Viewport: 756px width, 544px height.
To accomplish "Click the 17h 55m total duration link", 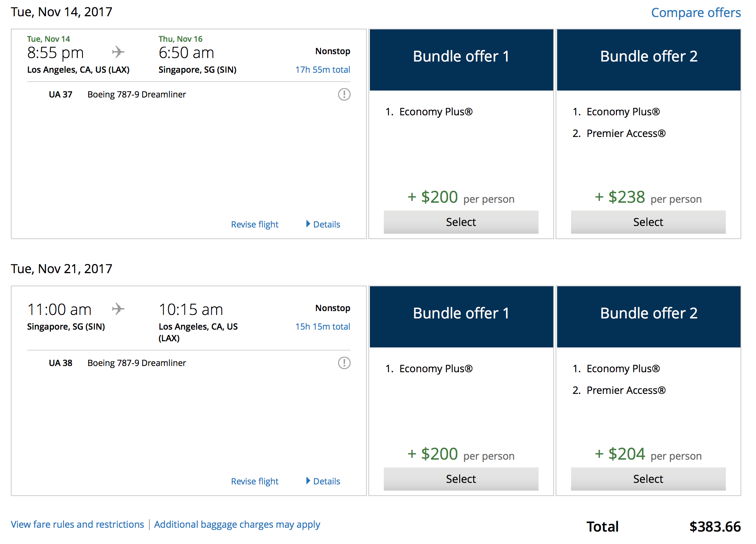I will 323,69.
